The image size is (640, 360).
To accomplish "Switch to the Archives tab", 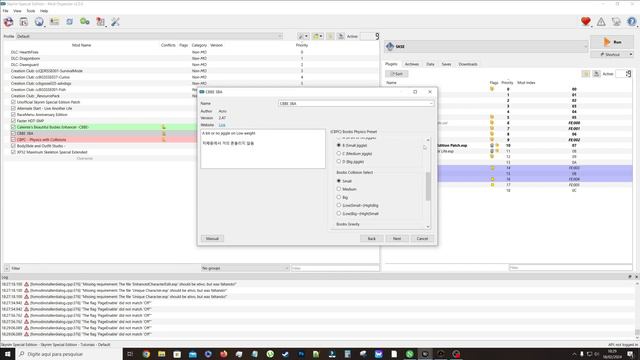I will pos(411,64).
